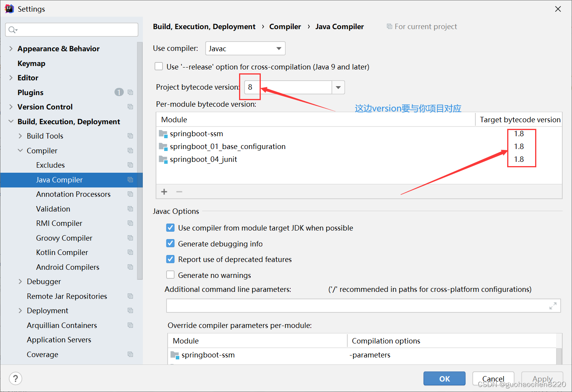
Task: Expand the Build Tools node
Action: point(20,136)
